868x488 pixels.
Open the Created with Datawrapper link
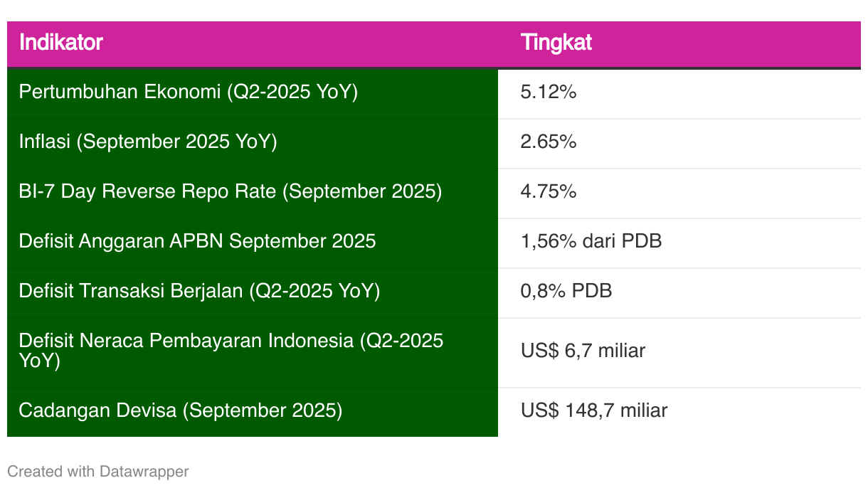(x=97, y=472)
